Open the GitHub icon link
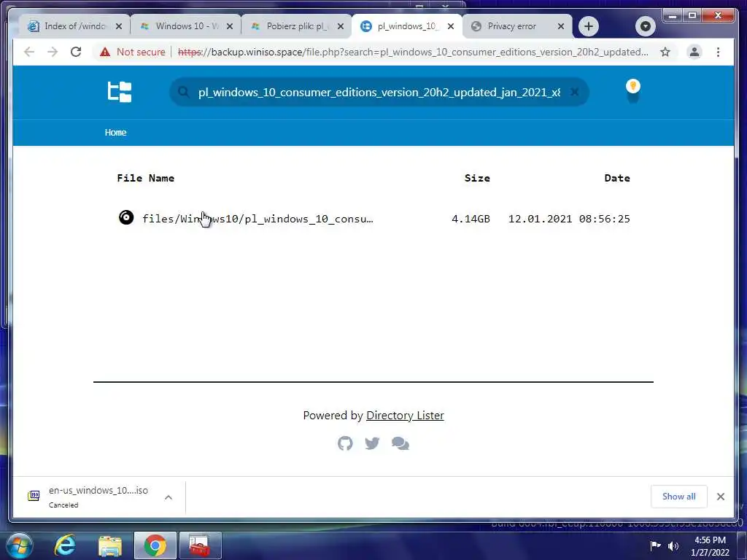 click(x=345, y=443)
